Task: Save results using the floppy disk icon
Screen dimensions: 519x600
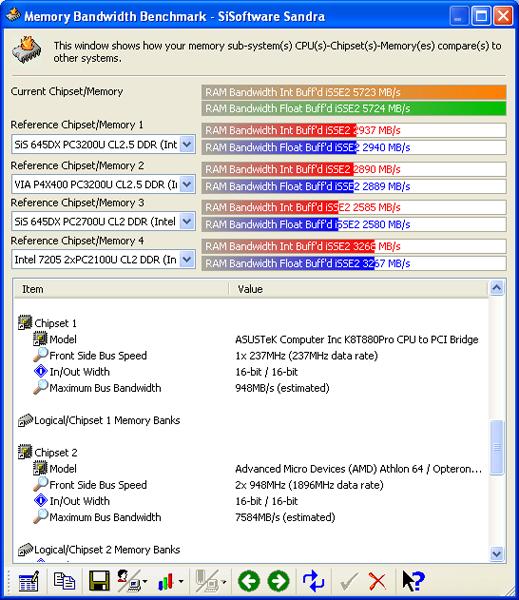Action: 99,581
